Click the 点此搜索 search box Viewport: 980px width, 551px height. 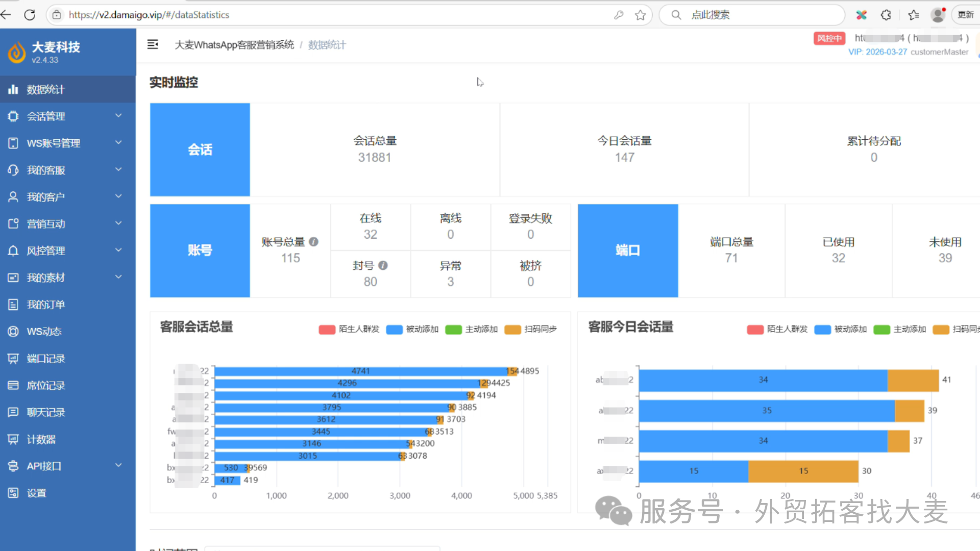[752, 15]
